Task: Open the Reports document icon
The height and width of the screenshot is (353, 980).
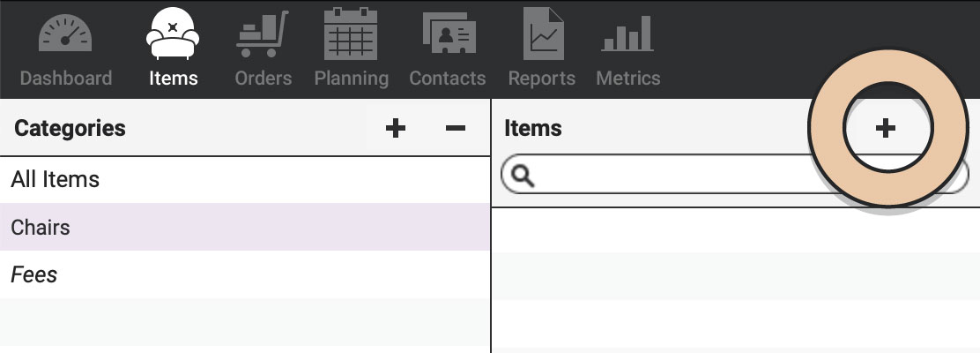Action: [x=543, y=34]
